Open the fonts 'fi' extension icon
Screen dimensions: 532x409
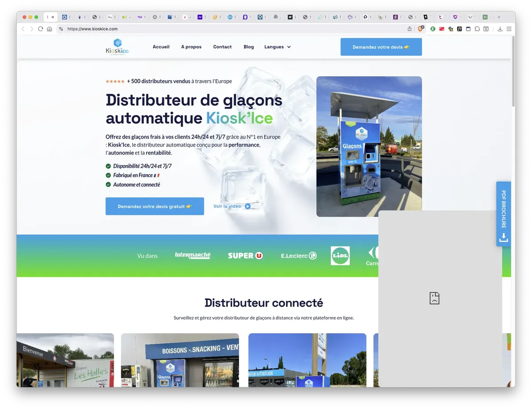(x=460, y=29)
